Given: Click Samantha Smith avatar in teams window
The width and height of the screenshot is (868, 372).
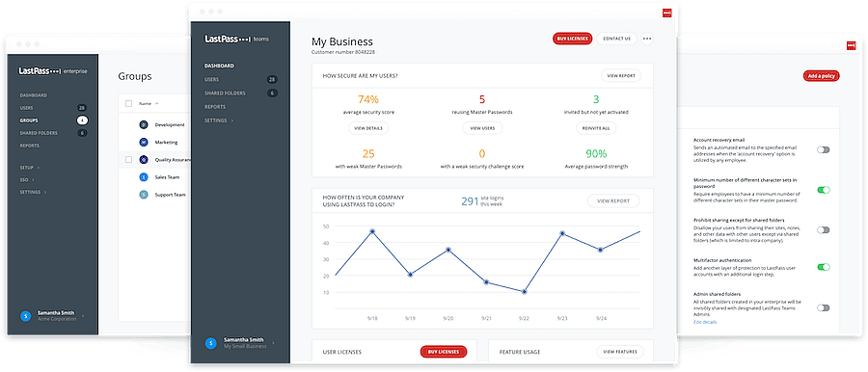Looking at the screenshot, I should (x=211, y=343).
